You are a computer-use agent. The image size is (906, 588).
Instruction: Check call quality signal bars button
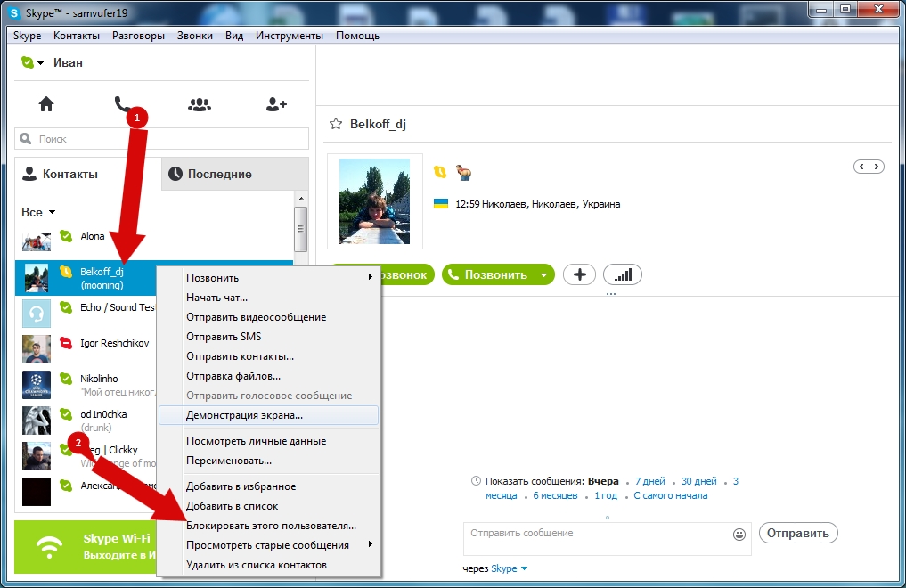coord(623,275)
